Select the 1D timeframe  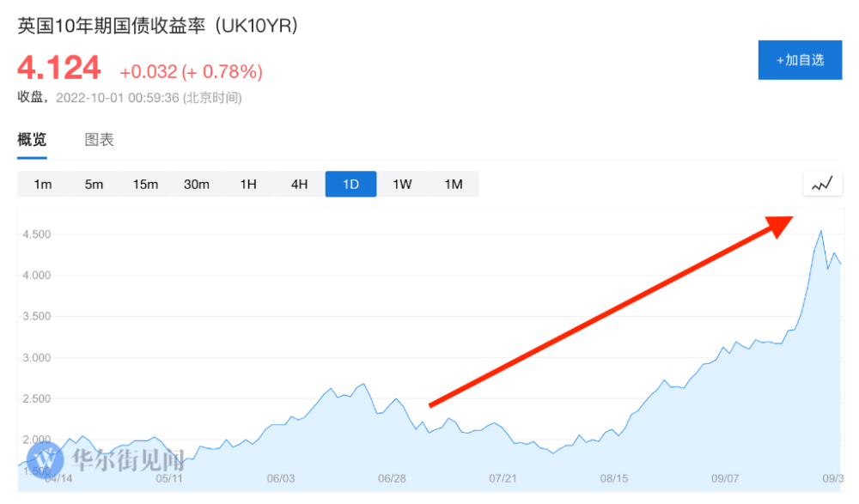pos(350,184)
